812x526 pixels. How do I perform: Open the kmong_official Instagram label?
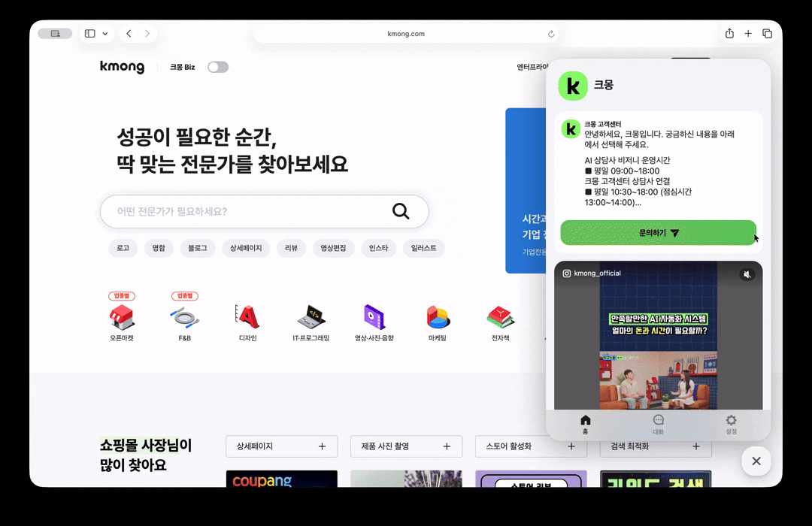tap(592, 274)
